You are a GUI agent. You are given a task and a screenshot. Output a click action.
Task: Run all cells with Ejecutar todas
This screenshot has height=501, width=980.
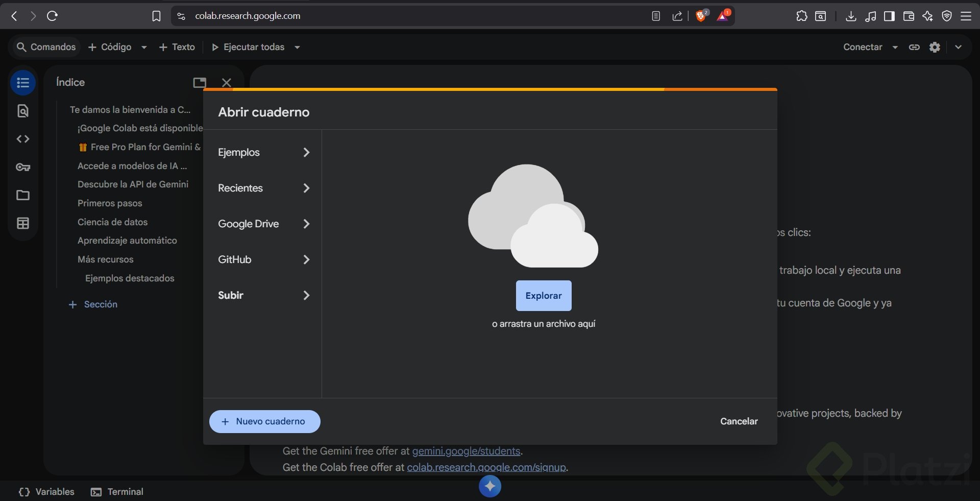248,47
